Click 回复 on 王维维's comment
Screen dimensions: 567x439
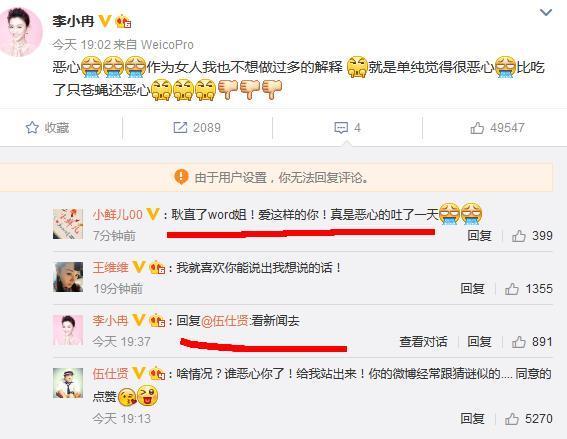(472, 289)
